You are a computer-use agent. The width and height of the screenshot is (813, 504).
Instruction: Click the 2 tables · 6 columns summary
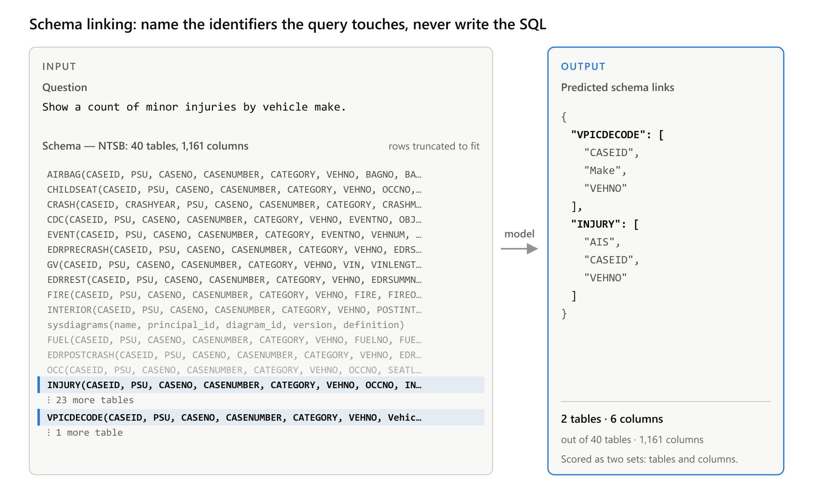612,419
